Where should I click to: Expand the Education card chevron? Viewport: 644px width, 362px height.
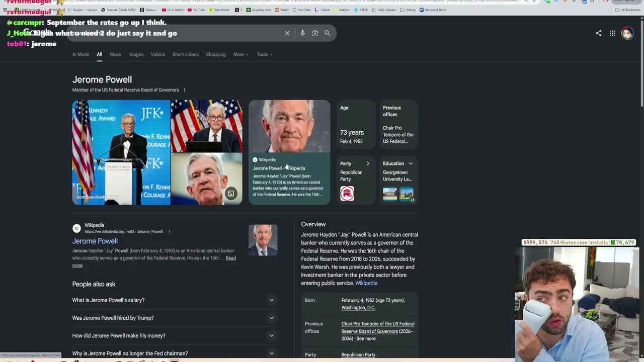[411, 163]
